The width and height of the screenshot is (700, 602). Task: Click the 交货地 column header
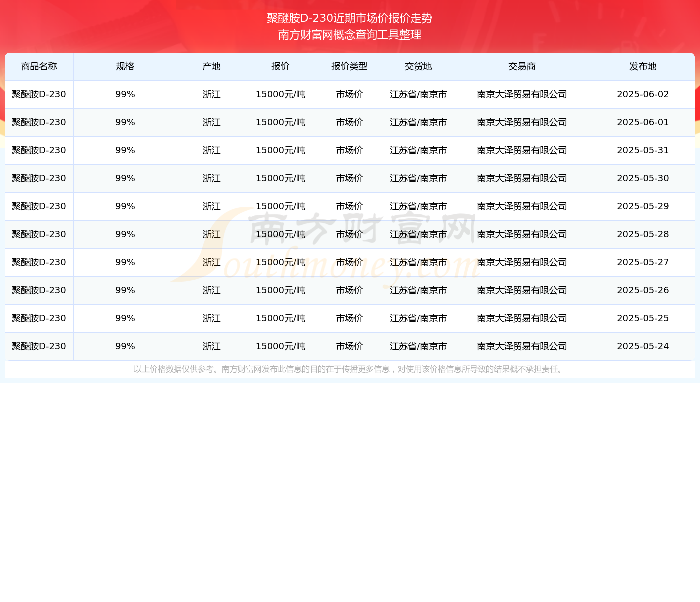418,66
